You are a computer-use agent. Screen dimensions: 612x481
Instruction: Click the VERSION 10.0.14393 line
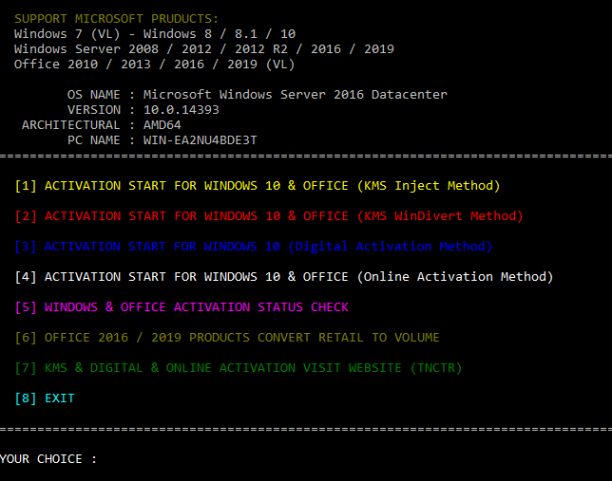(x=143, y=110)
